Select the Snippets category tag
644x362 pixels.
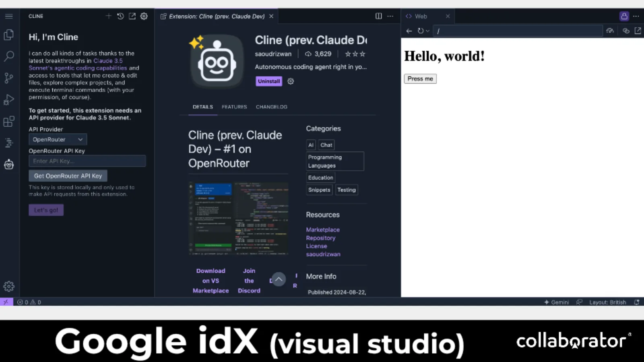319,190
